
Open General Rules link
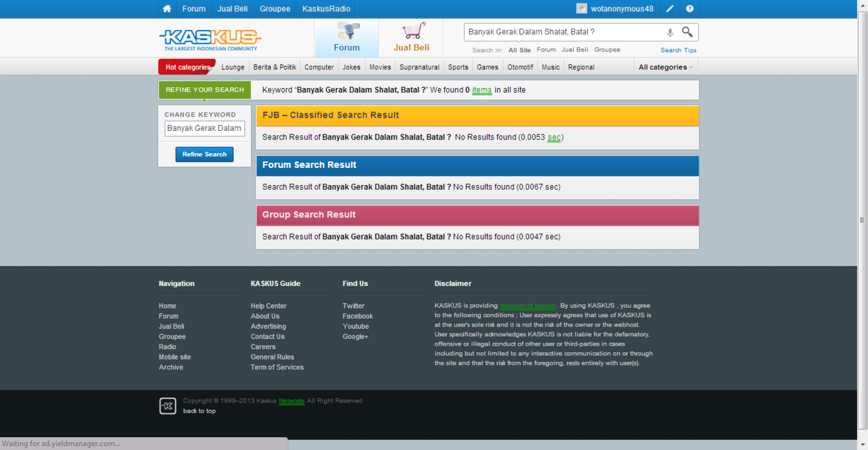(x=273, y=357)
